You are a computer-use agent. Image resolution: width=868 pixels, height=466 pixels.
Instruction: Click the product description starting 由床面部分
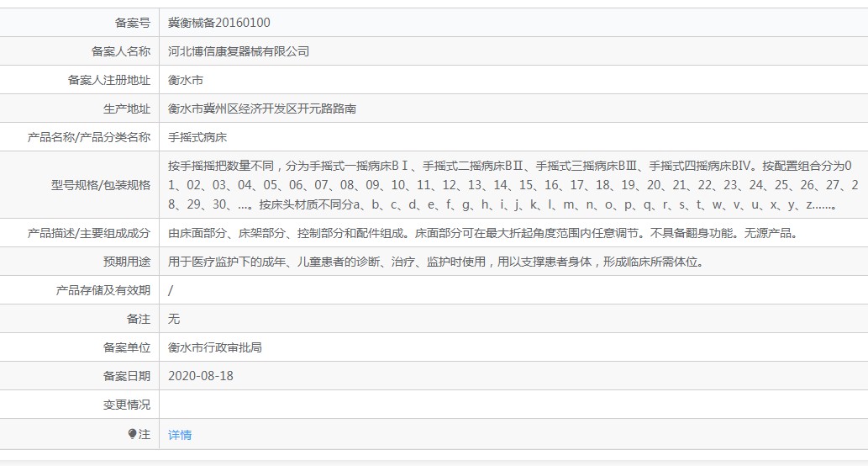[x=484, y=233]
